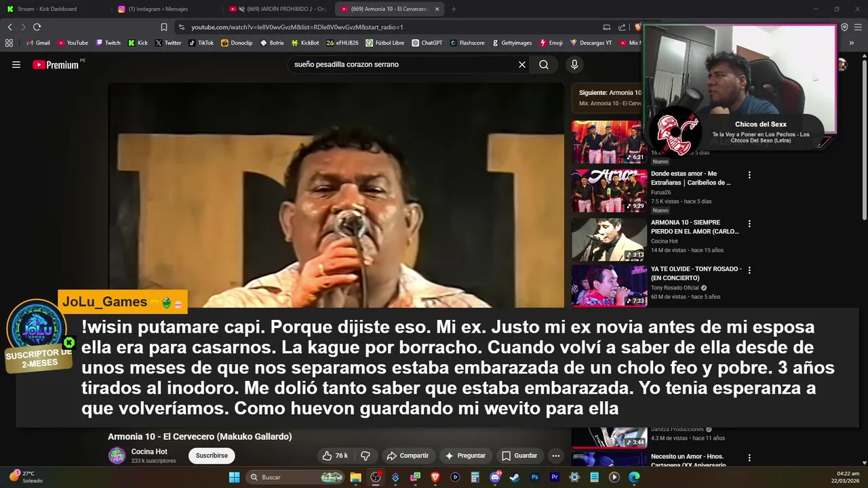Go back with the browser back arrow
This screenshot has width=868, height=488.
[x=9, y=27]
